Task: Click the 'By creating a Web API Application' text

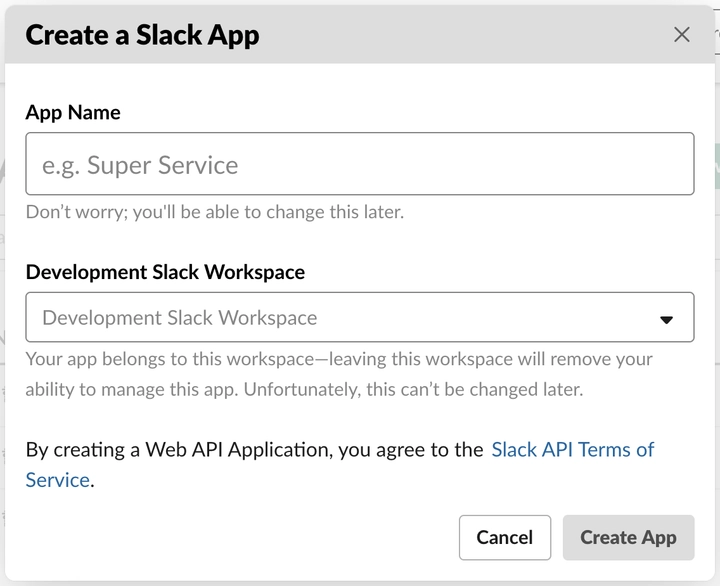Action: 254,450
